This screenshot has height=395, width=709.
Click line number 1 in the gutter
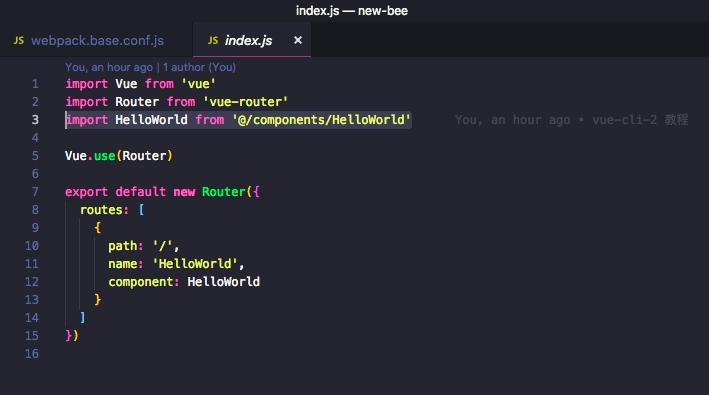click(35, 84)
